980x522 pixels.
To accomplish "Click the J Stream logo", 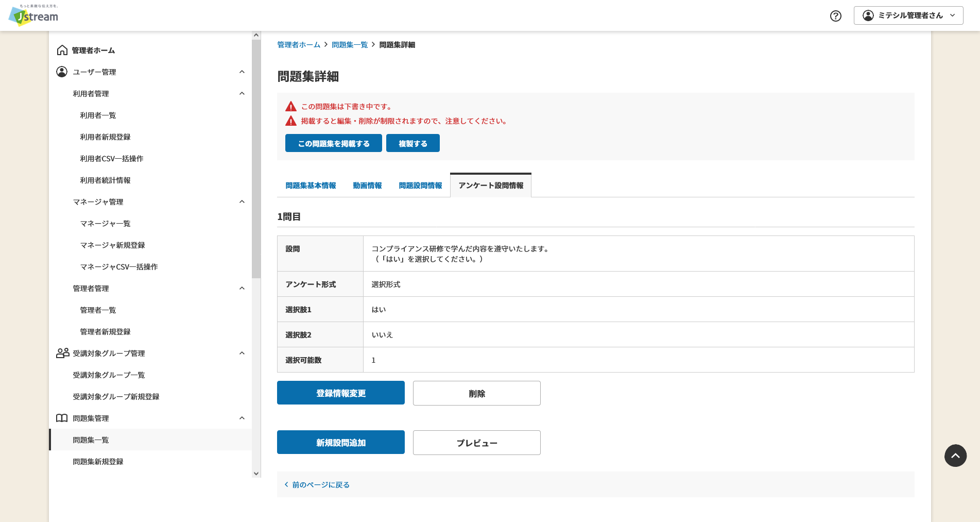I will click(31, 15).
